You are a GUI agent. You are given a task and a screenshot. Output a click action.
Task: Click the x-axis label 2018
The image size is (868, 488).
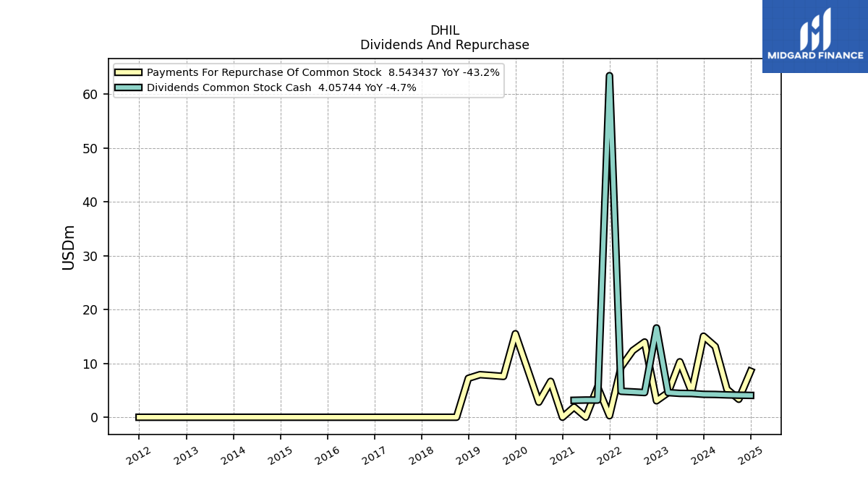[x=421, y=455]
